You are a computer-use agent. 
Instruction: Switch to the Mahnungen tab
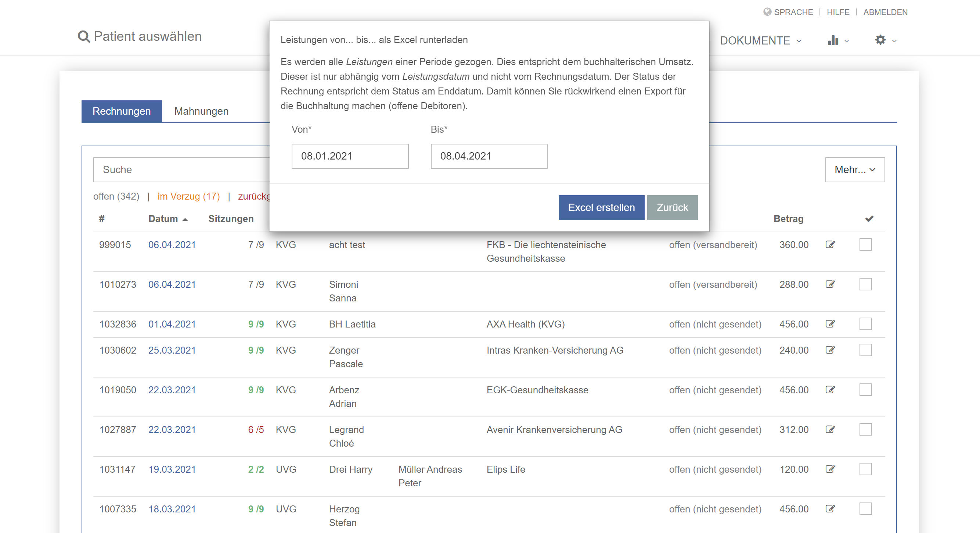[x=201, y=111]
